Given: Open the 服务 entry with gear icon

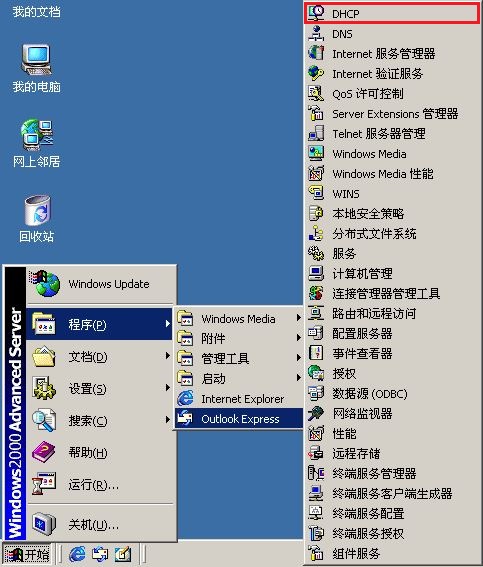Looking at the screenshot, I should click(x=392, y=253).
